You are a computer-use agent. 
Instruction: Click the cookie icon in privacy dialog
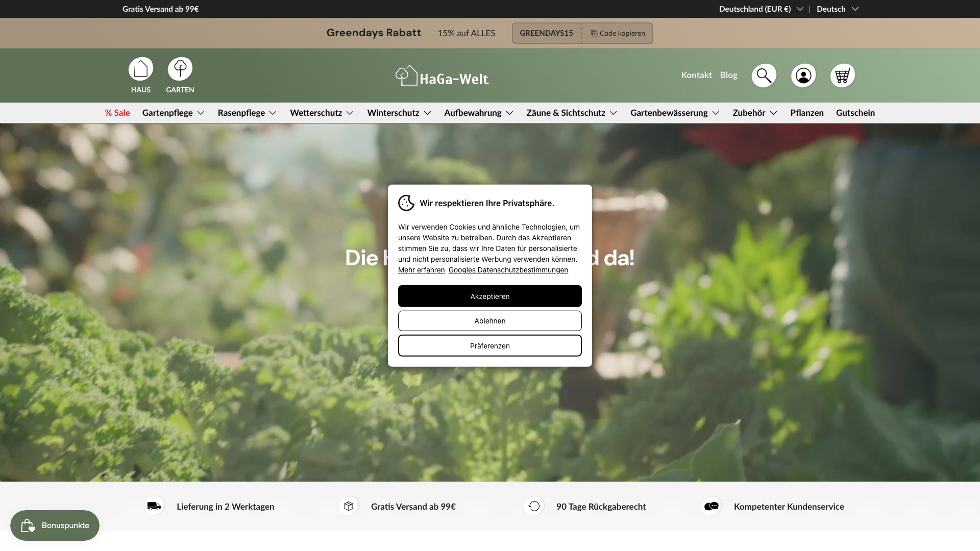406,203
